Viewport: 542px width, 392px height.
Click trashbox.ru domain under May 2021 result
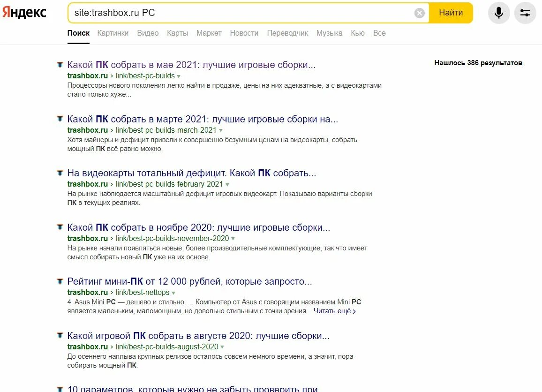(x=88, y=75)
